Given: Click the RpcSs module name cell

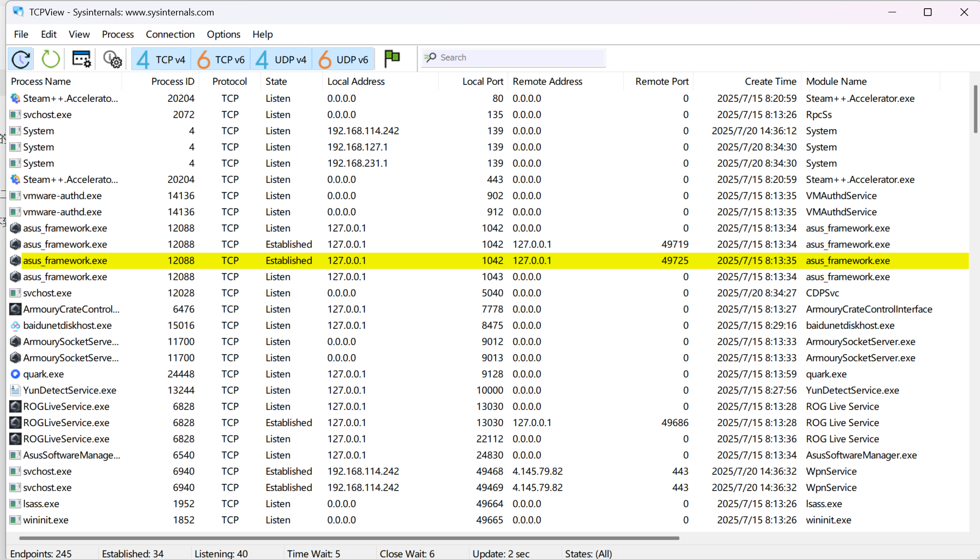Looking at the screenshot, I should coord(819,115).
